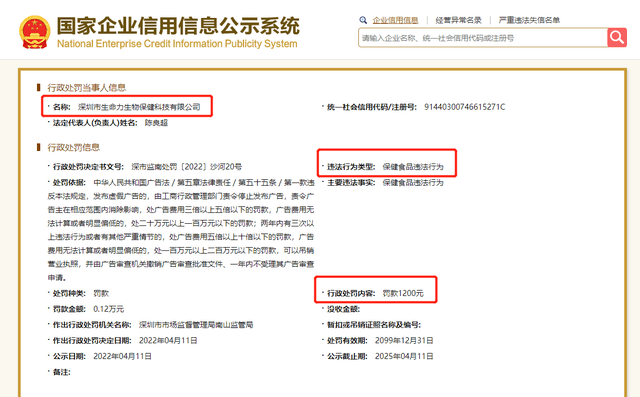The image size is (640, 397).
Task: Click the 违法行为类型 value 保健食品违法行为
Action: click(x=413, y=166)
